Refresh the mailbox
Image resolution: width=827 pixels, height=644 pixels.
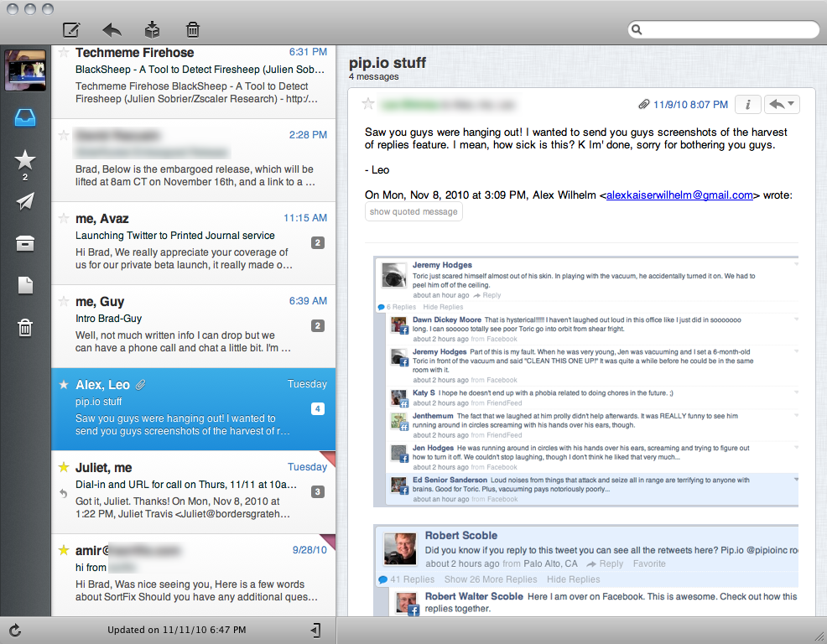pyautogui.click(x=15, y=630)
